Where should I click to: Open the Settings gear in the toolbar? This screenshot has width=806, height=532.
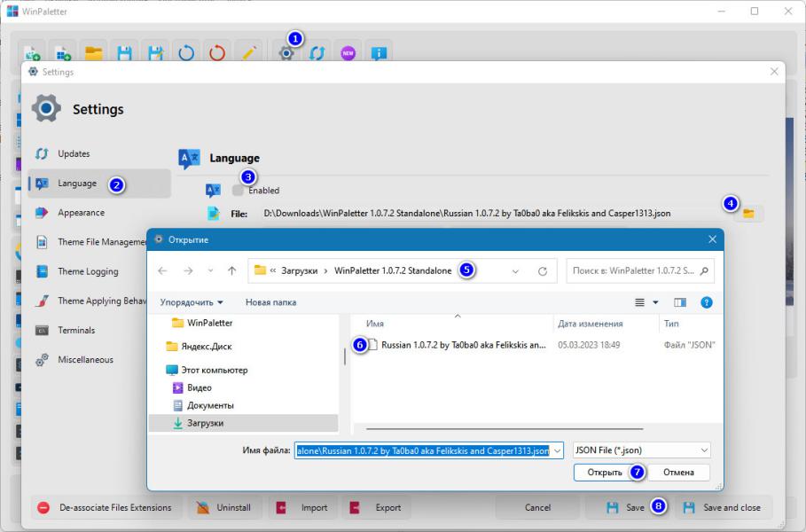tap(286, 53)
